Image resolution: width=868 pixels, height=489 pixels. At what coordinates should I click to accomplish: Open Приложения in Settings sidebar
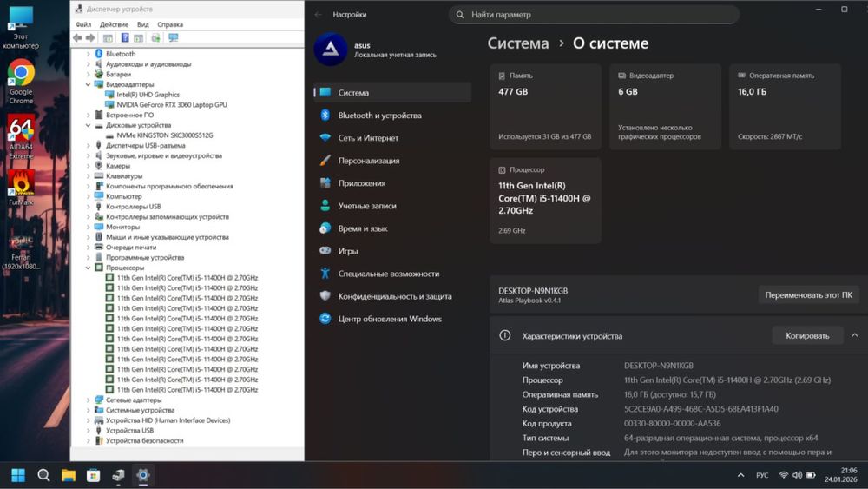[392, 183]
